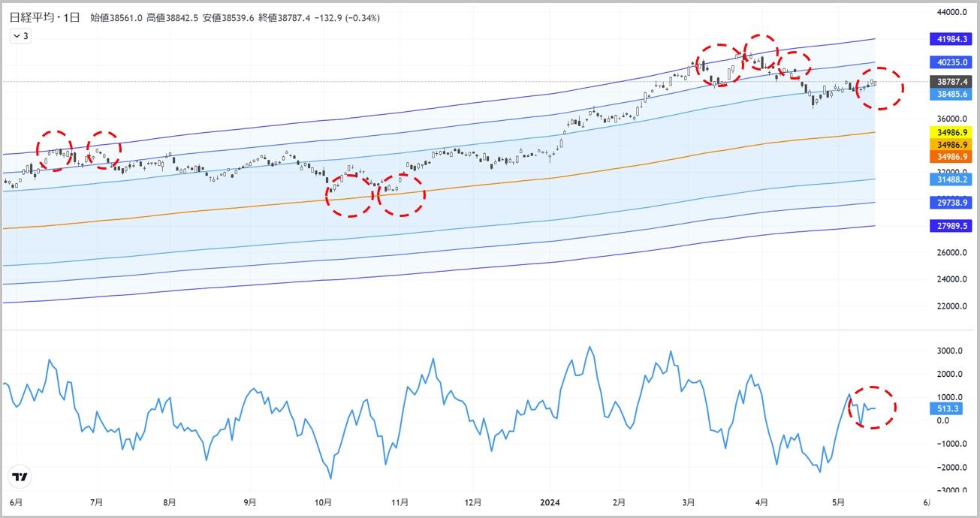
Task: Click the red dashed circle on the oscillator
Action: pos(872,408)
